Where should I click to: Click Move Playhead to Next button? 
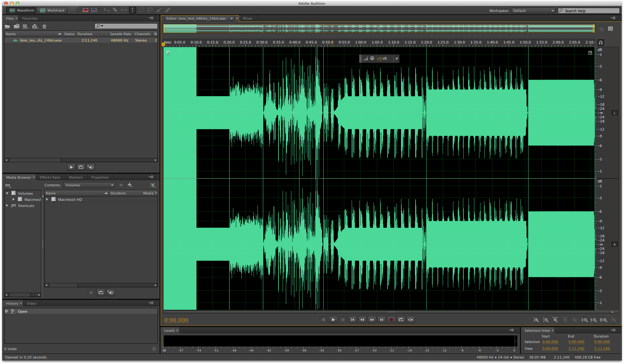(x=382, y=320)
